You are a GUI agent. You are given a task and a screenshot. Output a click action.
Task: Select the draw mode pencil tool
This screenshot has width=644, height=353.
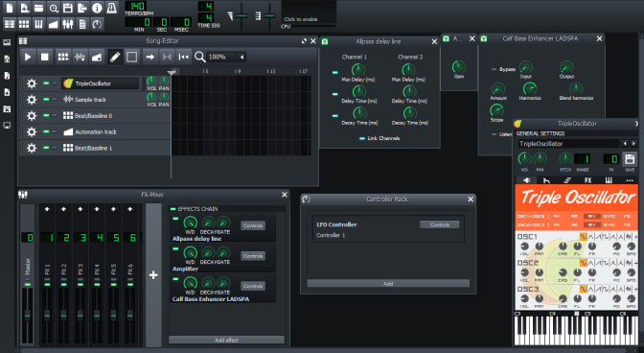click(x=115, y=57)
